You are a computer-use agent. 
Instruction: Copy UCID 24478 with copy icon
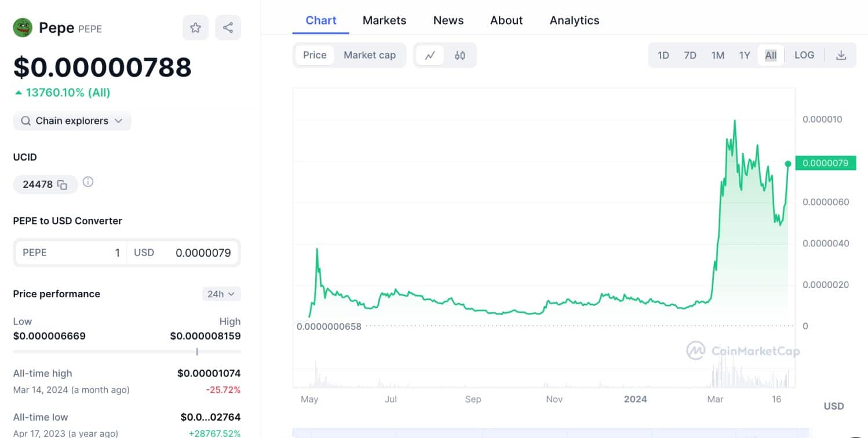point(63,185)
